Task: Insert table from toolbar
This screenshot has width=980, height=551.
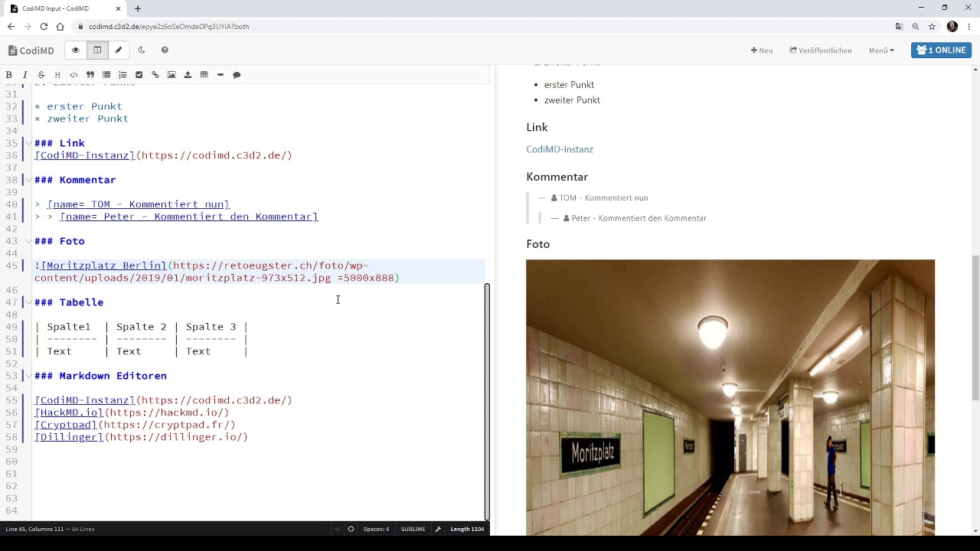Action: pos(204,75)
